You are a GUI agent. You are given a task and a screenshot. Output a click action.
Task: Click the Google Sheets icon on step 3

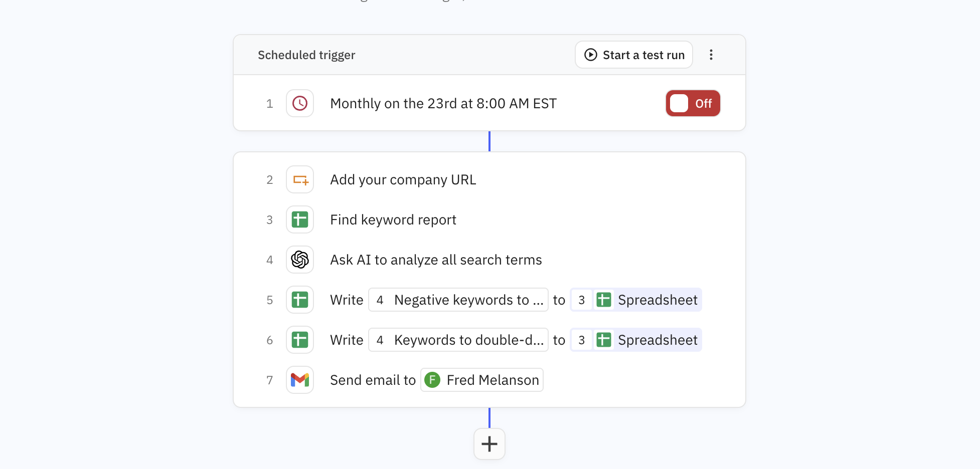[299, 219]
